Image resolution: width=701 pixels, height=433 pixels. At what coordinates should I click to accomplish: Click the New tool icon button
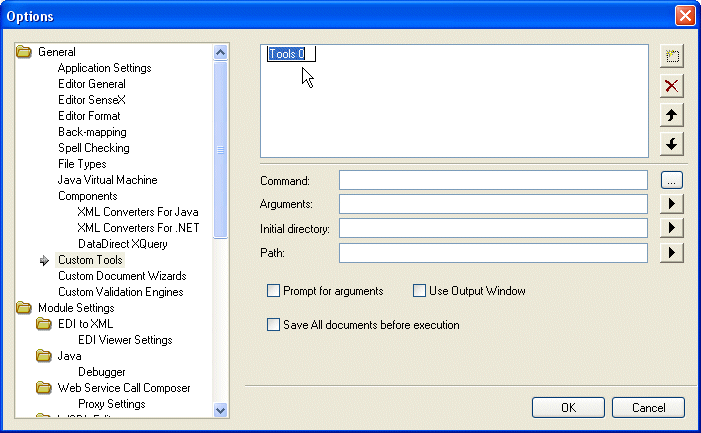pos(672,56)
